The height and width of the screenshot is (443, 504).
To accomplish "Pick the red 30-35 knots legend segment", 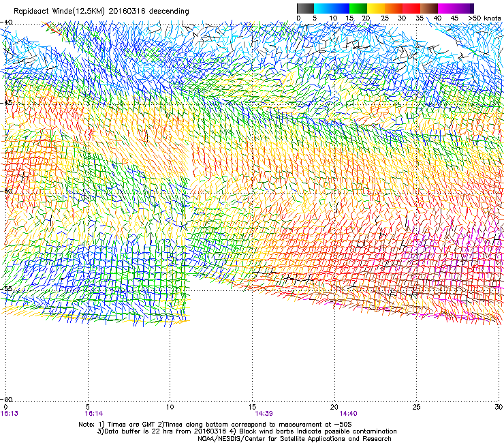I will coord(411,8).
